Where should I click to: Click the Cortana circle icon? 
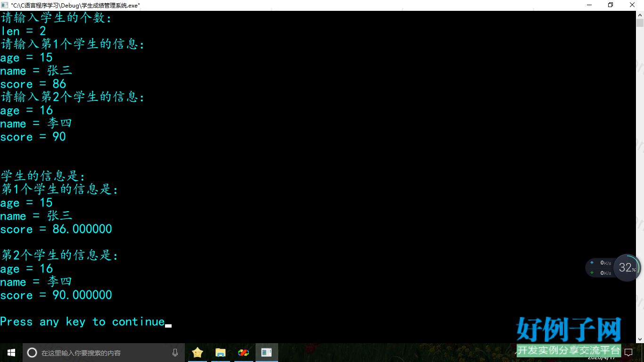pos(32,353)
